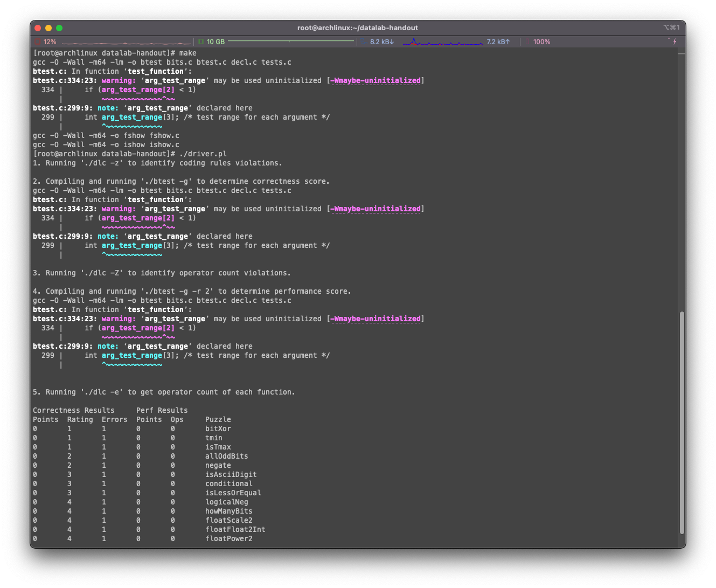The image size is (716, 588).
Task: Click step 5 line about './dlc -e'
Action: [164, 392]
